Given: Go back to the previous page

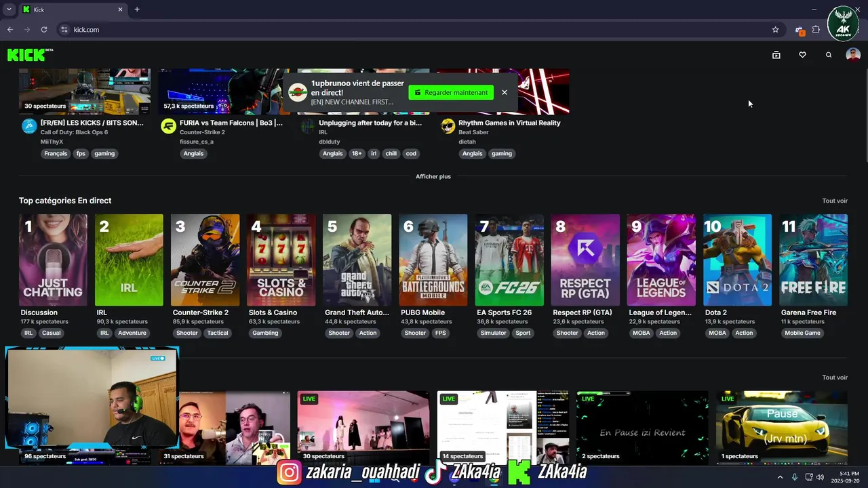Looking at the screenshot, I should point(10,30).
